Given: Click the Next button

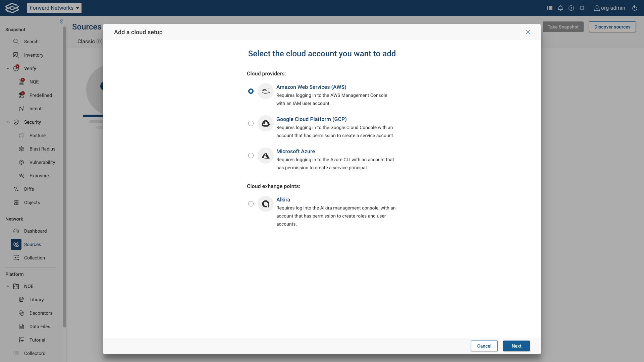Looking at the screenshot, I should point(516,346).
